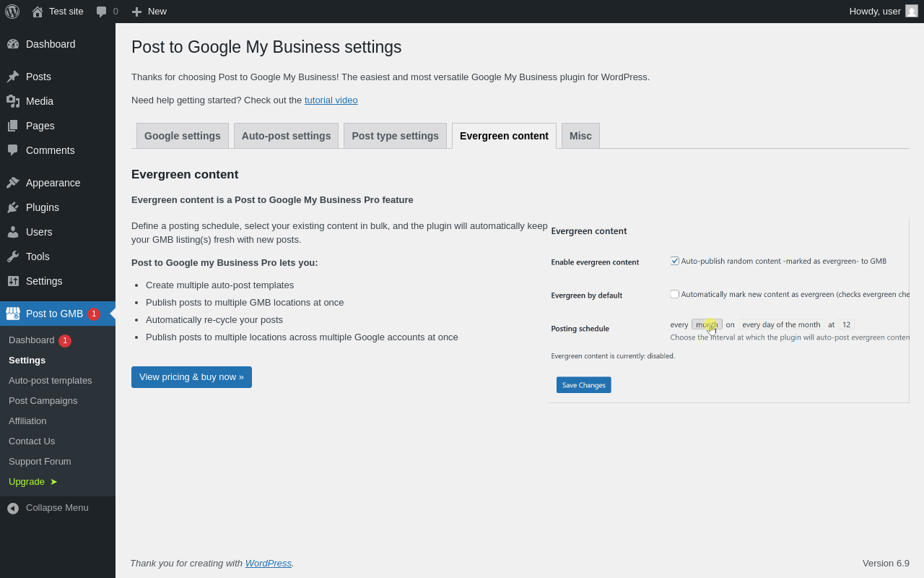Open Appearance via its paintbrush icon
Viewport: 924px width, 578px height.
13,183
